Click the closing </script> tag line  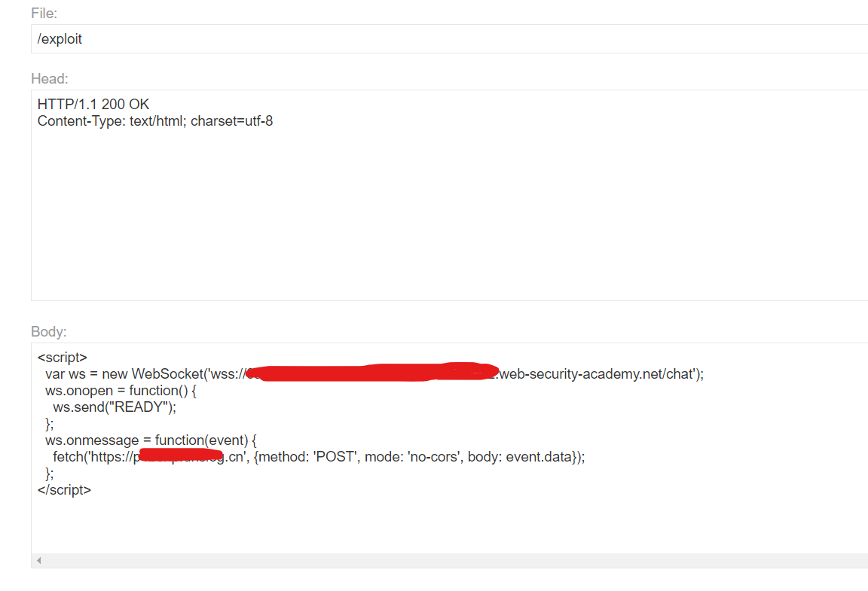pos(64,490)
